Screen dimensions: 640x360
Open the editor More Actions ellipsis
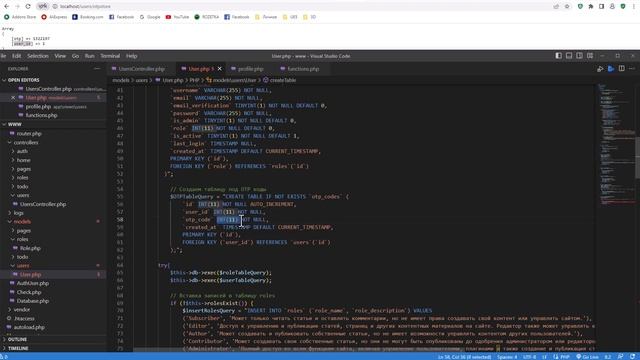(632, 69)
